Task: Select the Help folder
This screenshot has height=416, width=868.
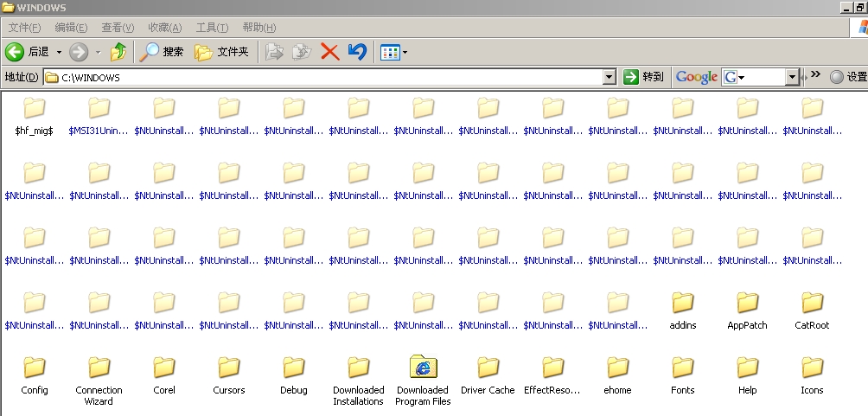Action: coord(747,375)
